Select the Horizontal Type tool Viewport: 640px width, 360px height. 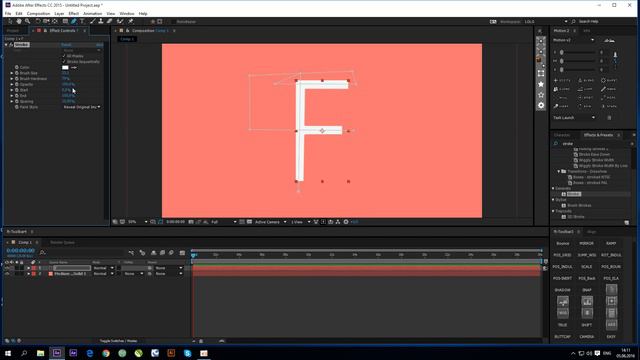(82, 21)
